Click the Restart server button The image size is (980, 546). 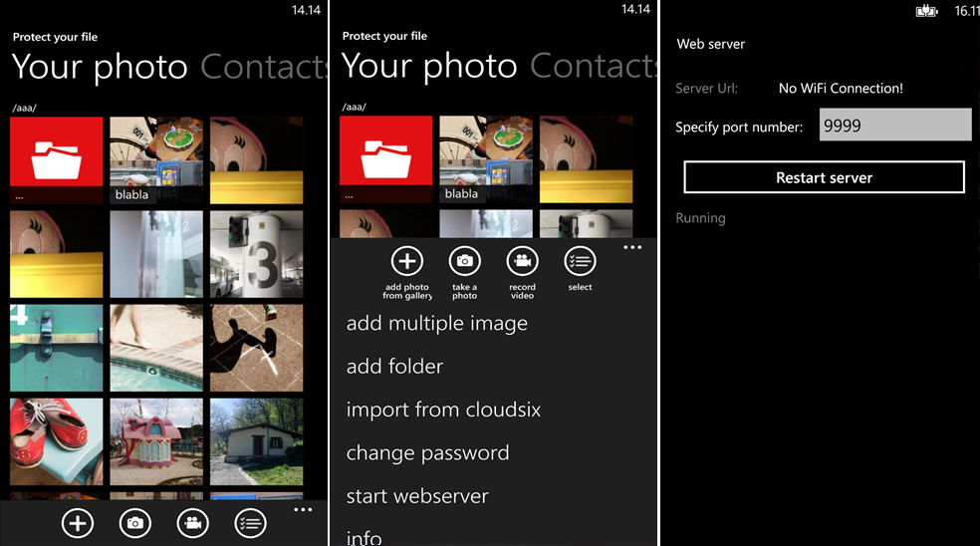pyautogui.click(x=825, y=177)
